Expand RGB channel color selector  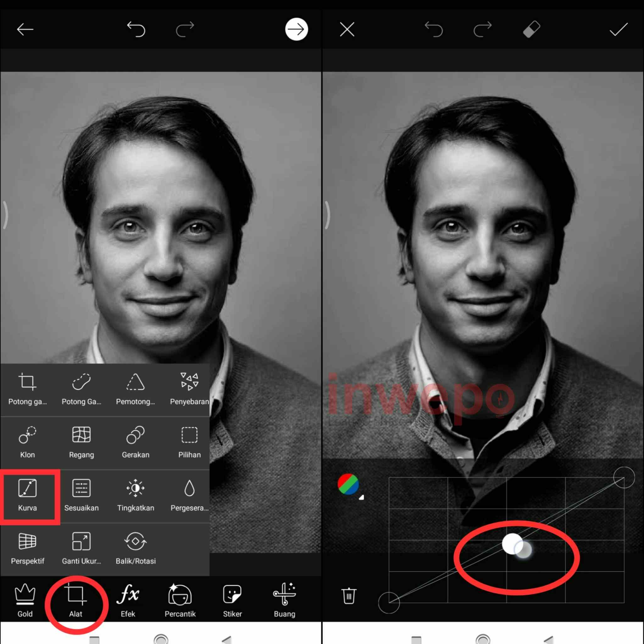(349, 485)
